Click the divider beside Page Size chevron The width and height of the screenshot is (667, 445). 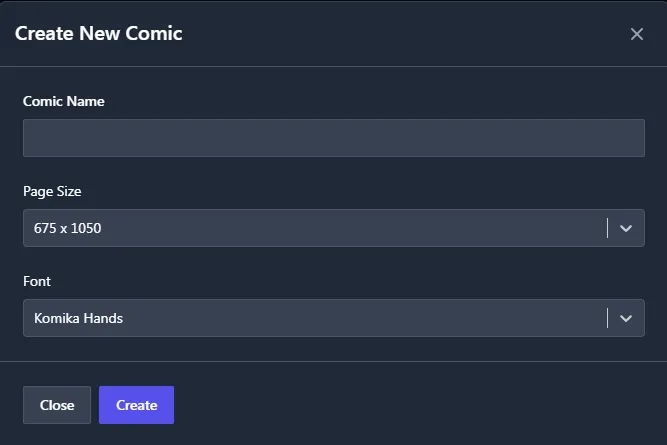(607, 228)
